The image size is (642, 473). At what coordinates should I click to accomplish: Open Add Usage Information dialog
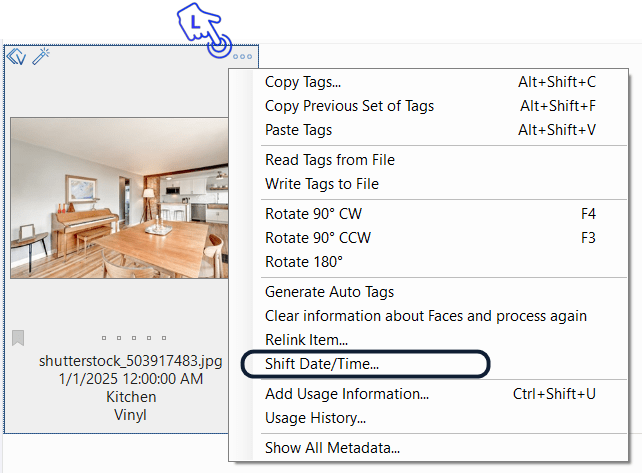[346, 394]
